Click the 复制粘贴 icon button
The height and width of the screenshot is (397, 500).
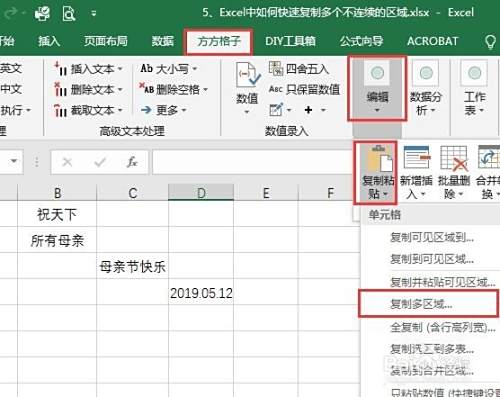tap(376, 172)
